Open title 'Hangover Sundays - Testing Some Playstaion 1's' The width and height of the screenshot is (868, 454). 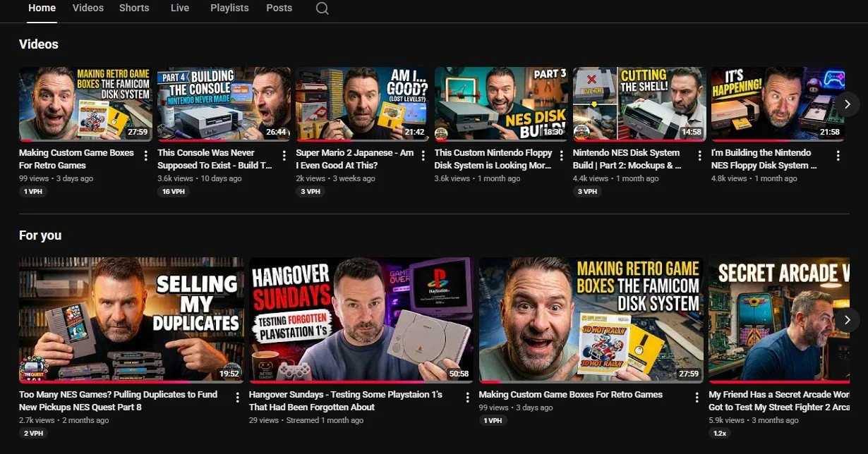click(346, 400)
